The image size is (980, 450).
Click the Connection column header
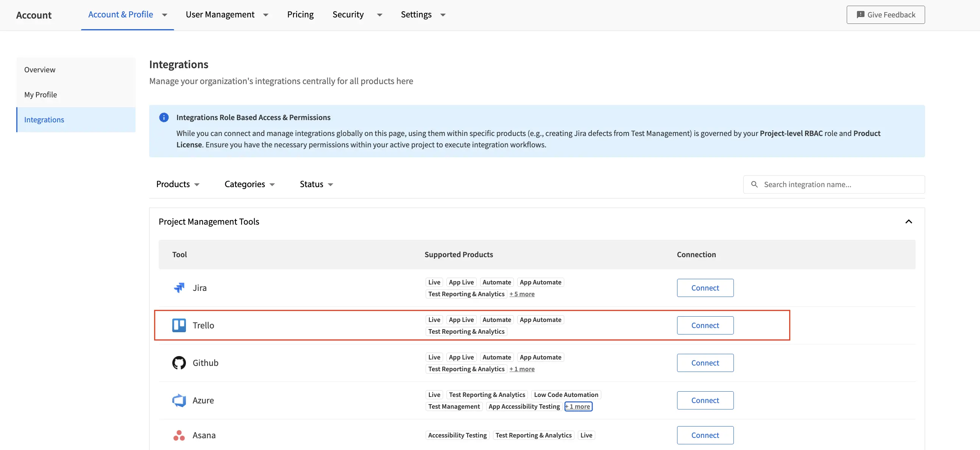point(696,254)
